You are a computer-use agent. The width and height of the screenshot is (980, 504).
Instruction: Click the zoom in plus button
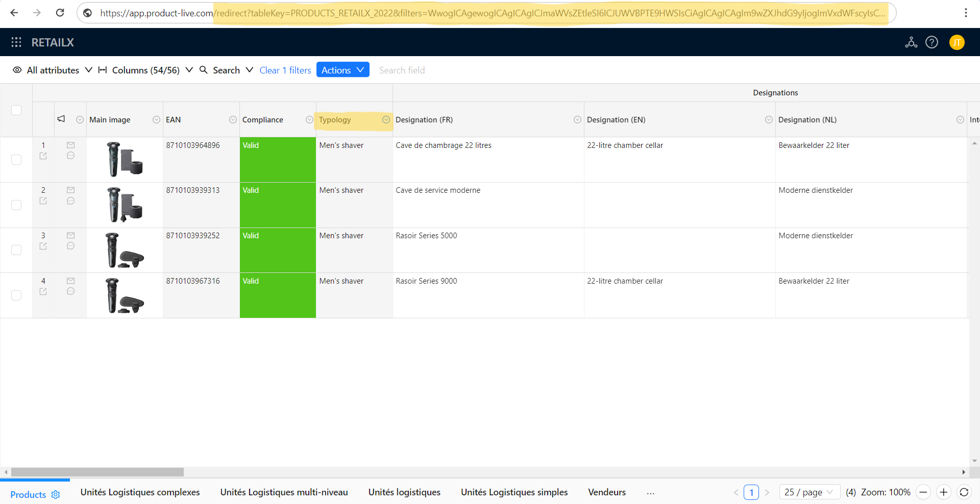click(944, 492)
